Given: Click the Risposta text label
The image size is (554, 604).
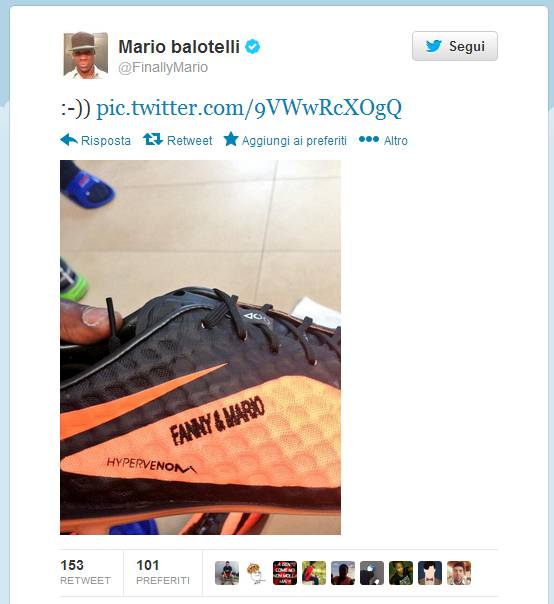Looking at the screenshot, I should (x=106, y=141).
